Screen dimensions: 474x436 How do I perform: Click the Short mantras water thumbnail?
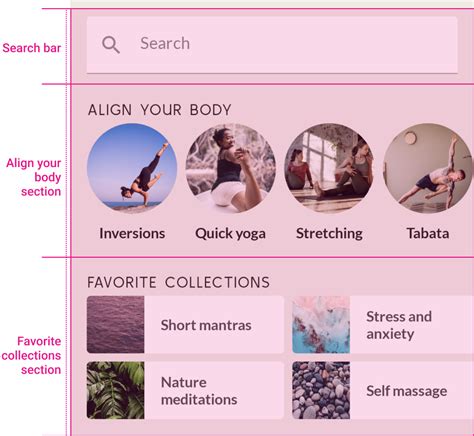click(x=115, y=325)
